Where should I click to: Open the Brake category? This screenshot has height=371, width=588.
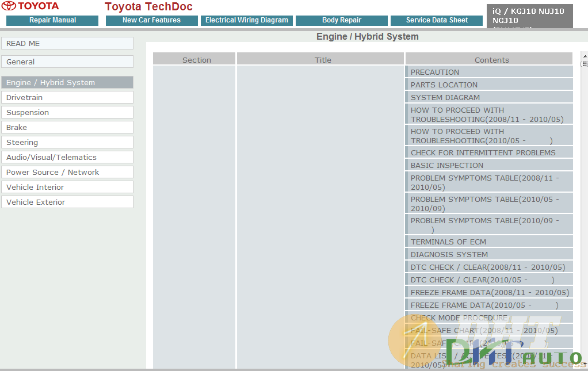click(x=67, y=127)
